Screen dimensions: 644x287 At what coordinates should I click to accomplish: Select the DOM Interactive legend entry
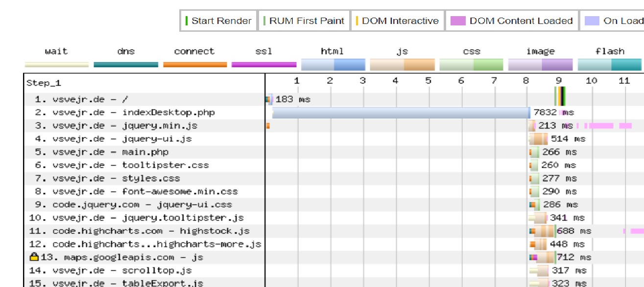pos(397,21)
